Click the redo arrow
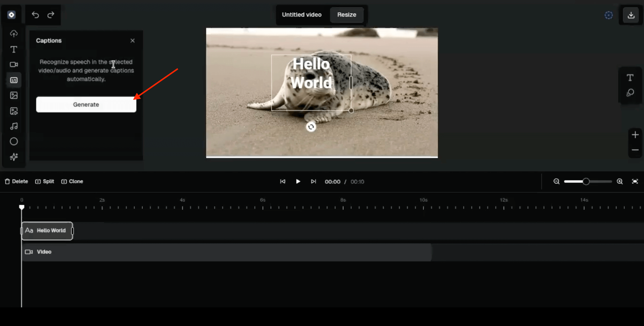The height and width of the screenshot is (326, 644). click(x=51, y=15)
